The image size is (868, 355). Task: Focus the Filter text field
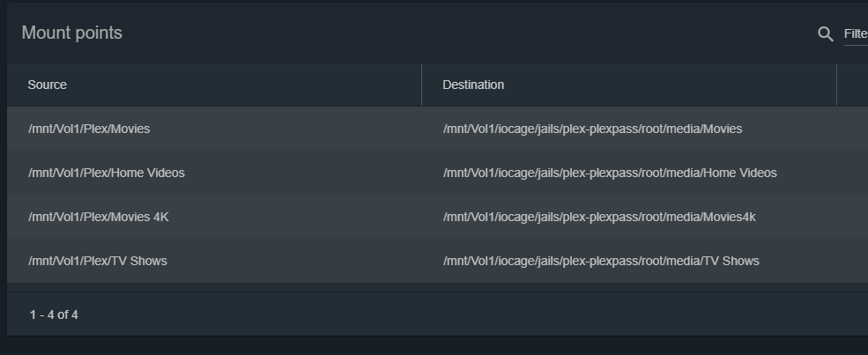[855, 33]
